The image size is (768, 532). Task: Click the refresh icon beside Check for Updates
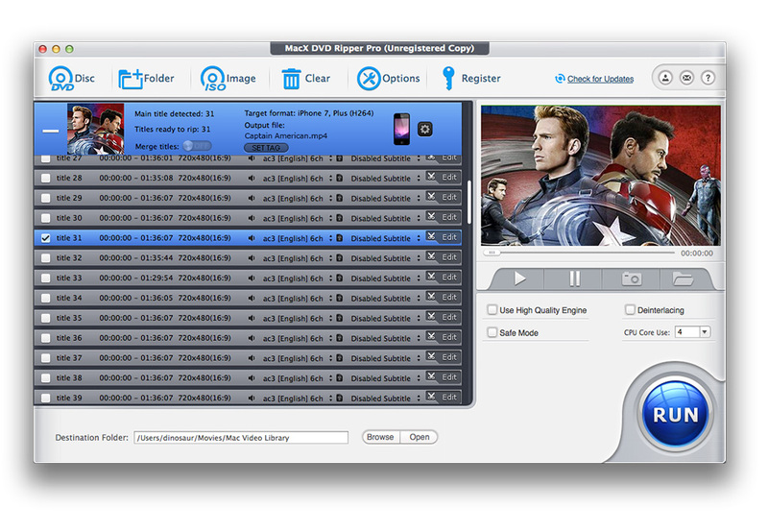(560, 79)
